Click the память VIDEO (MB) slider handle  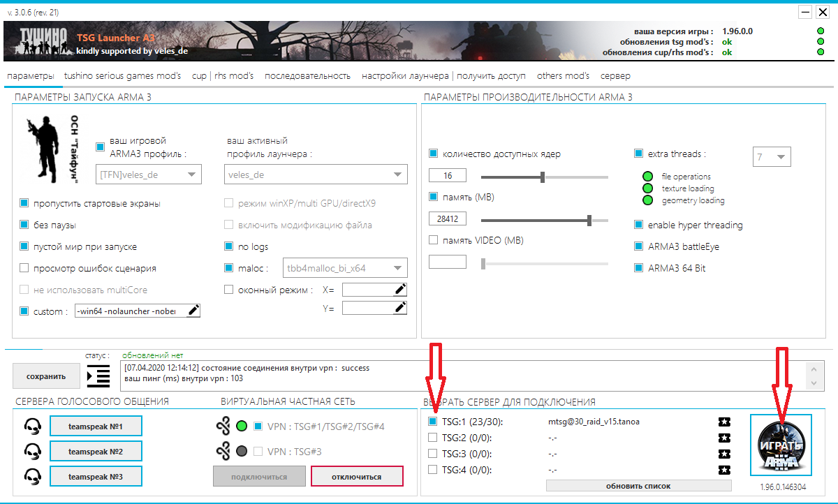pyautogui.click(x=483, y=264)
